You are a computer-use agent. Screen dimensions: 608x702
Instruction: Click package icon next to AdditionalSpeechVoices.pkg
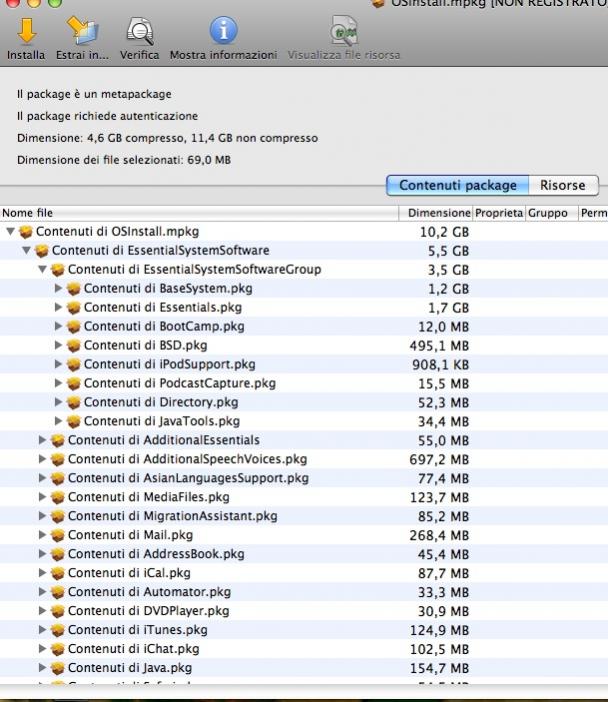click(58, 459)
